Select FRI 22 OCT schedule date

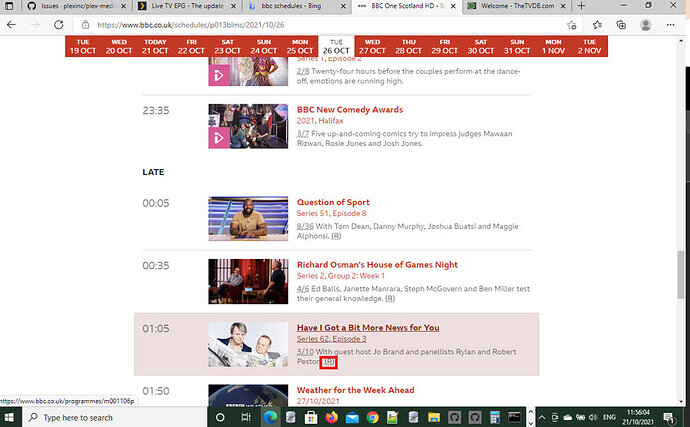point(191,46)
